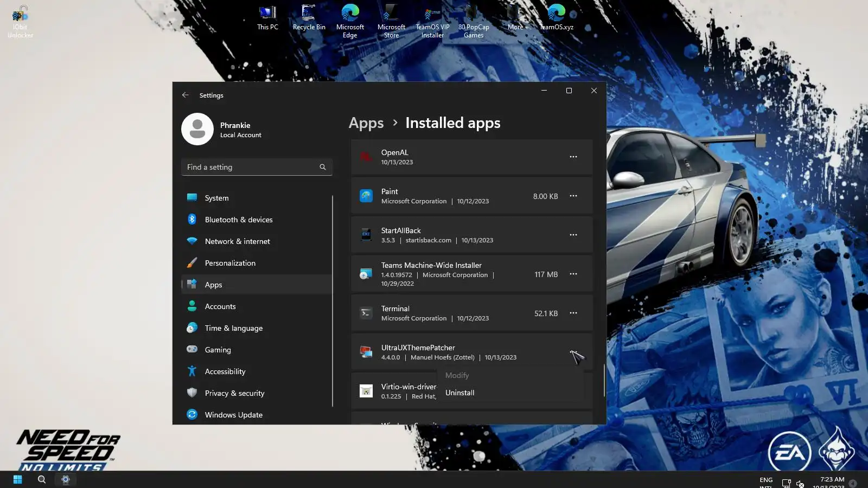Viewport: 868px width, 488px height.
Task: Open more options for Paint
Action: [x=573, y=196]
